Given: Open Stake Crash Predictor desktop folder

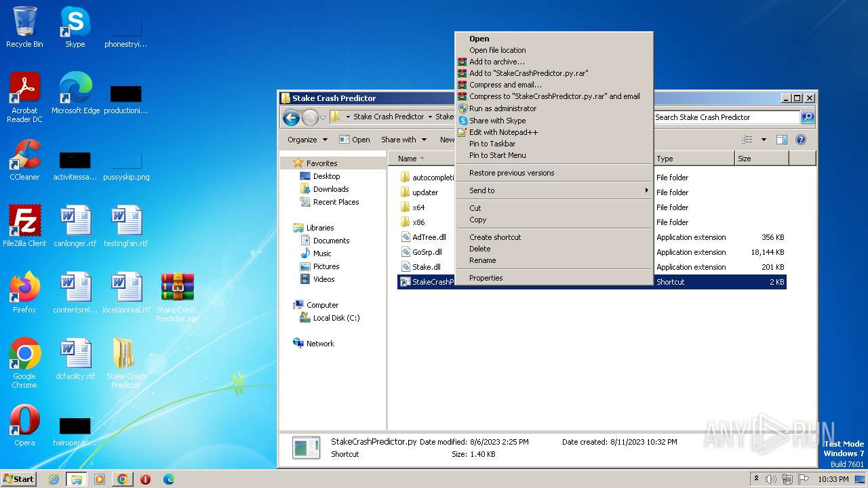Looking at the screenshot, I should coord(126,363).
